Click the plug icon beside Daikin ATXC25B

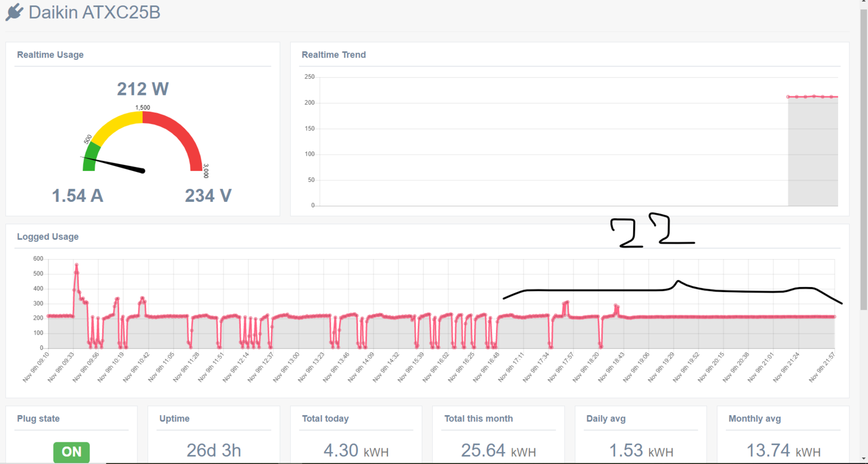point(15,12)
